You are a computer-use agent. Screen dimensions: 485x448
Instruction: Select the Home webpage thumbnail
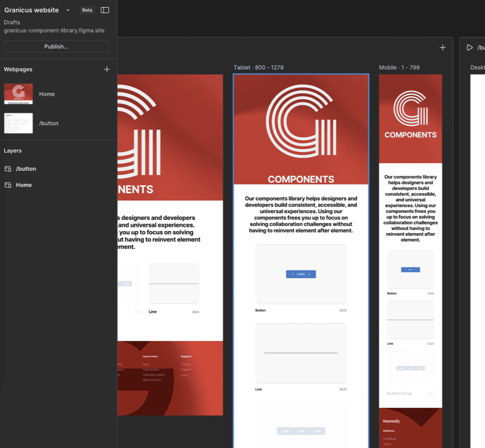(x=18, y=94)
